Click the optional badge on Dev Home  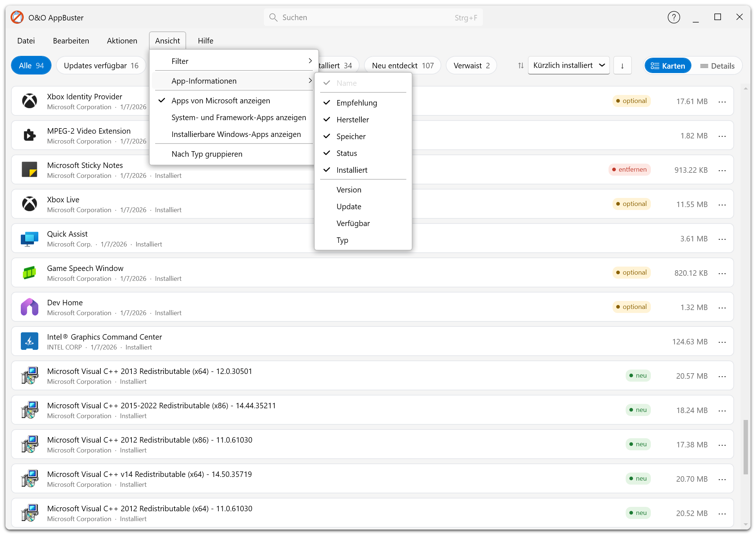632,307
